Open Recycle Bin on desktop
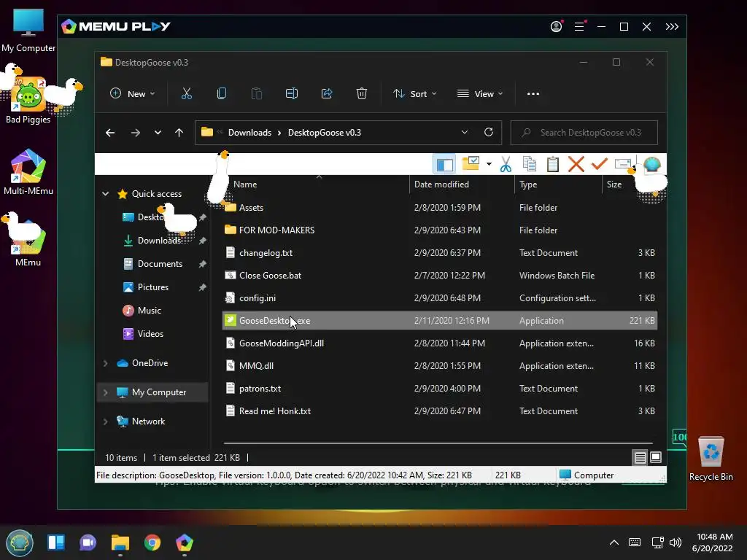 pyautogui.click(x=711, y=459)
